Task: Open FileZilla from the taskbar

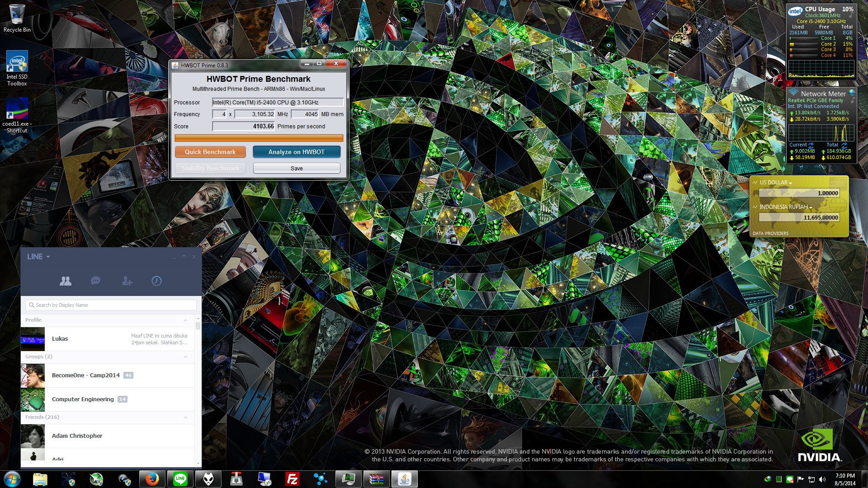Action: click(292, 479)
